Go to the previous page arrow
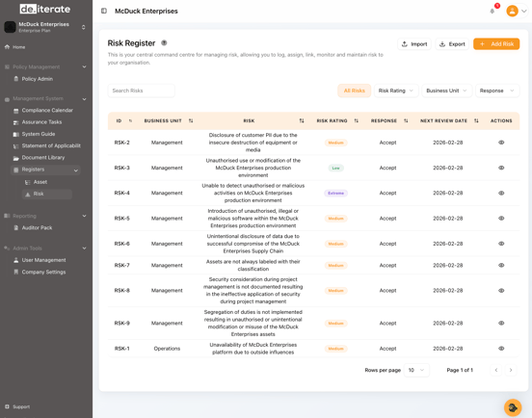The width and height of the screenshot is (532, 418). [x=496, y=370]
